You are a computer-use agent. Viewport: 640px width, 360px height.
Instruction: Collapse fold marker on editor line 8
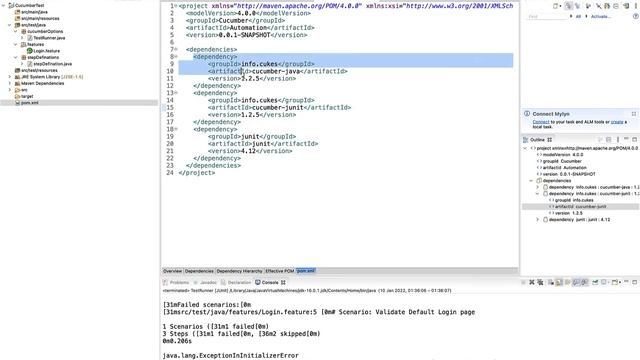(176, 57)
